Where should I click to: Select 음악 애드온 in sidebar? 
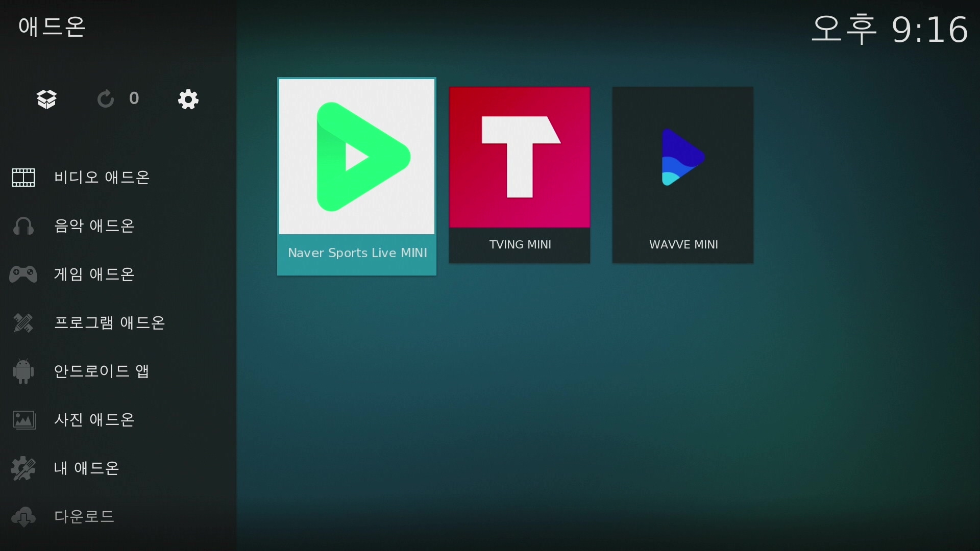(94, 226)
